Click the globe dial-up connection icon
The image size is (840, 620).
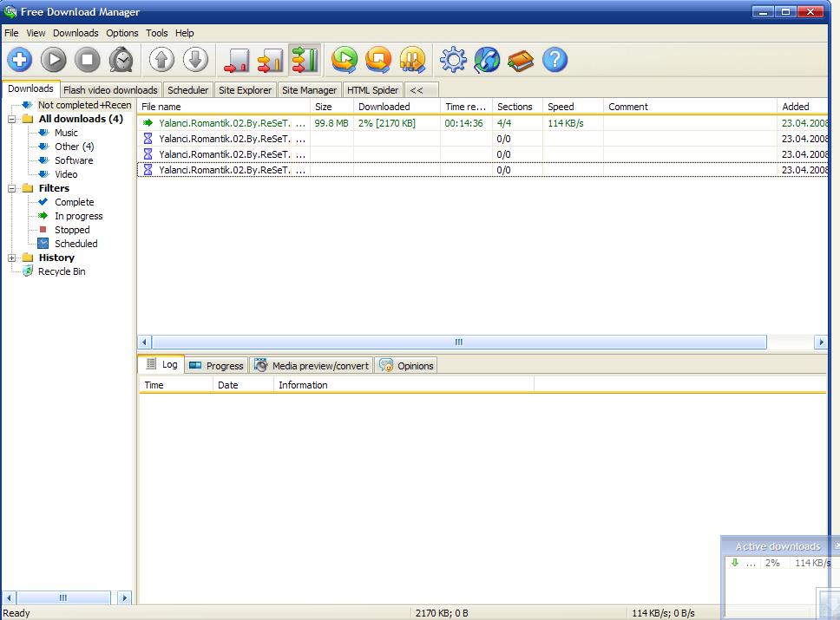coord(487,60)
